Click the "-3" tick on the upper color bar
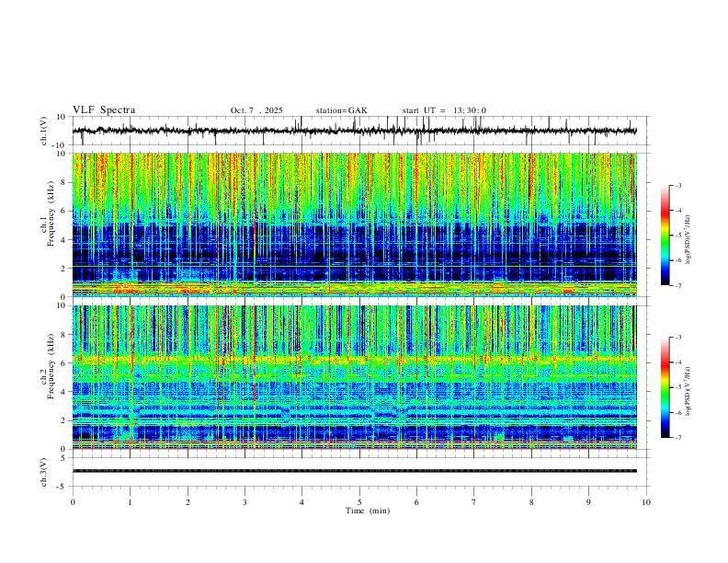The width and height of the screenshot is (728, 563). (677, 185)
